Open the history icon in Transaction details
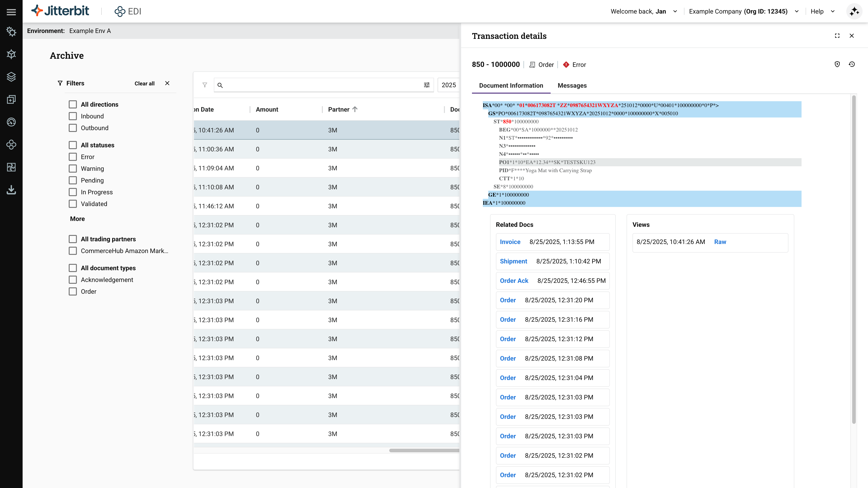The image size is (868, 488). pos(851,64)
